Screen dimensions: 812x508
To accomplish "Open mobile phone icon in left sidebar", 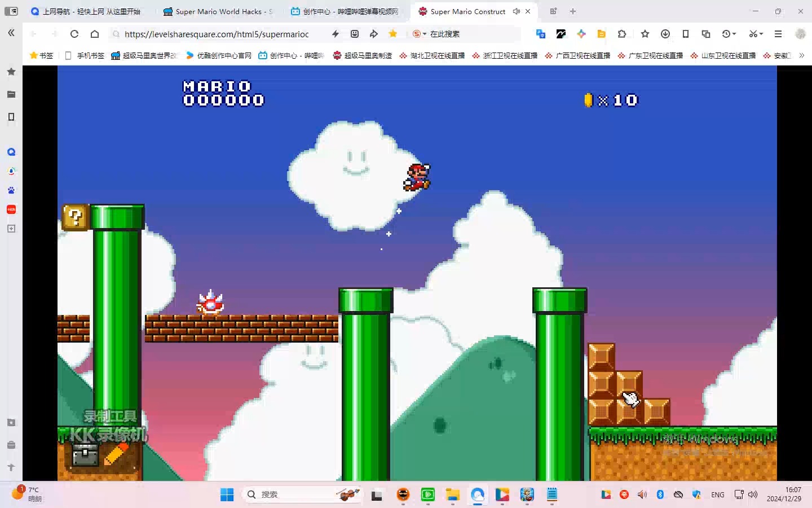I will point(11,117).
